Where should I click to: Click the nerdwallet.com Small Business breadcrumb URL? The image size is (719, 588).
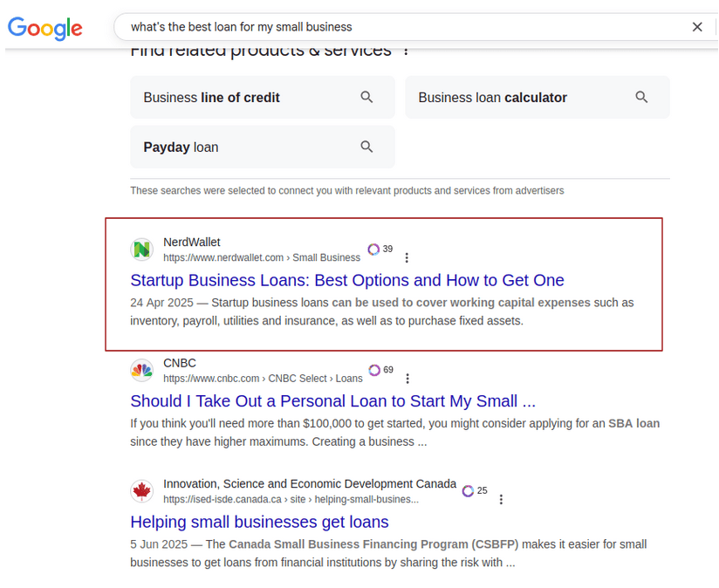[x=262, y=257]
